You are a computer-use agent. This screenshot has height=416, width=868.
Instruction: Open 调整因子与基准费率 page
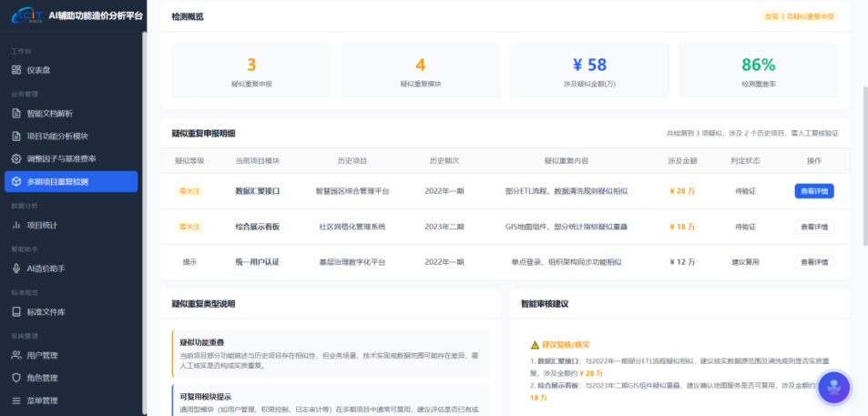(71, 158)
